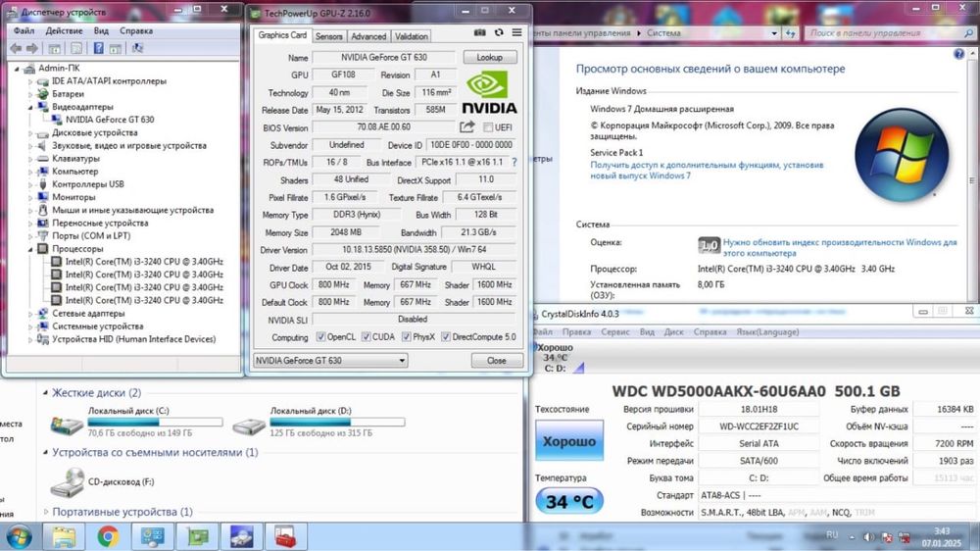Collapse the Жесткие диски group in Explorer
980x551 pixels.
point(45,393)
